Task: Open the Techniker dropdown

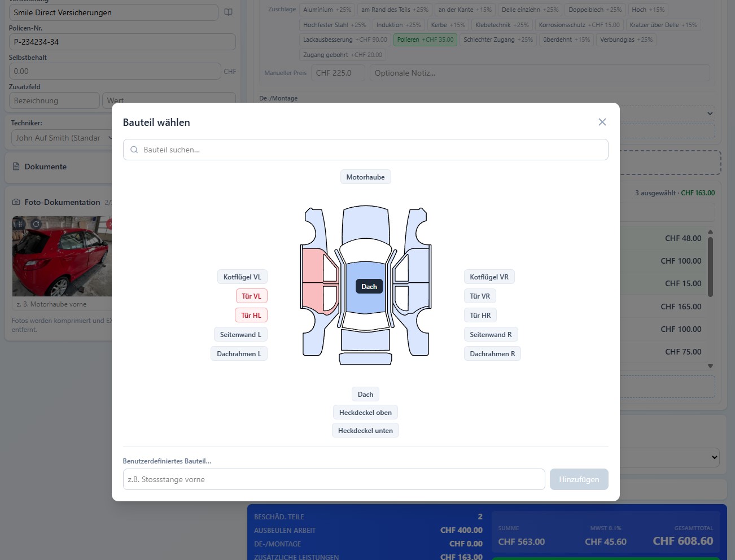Action: [x=62, y=138]
